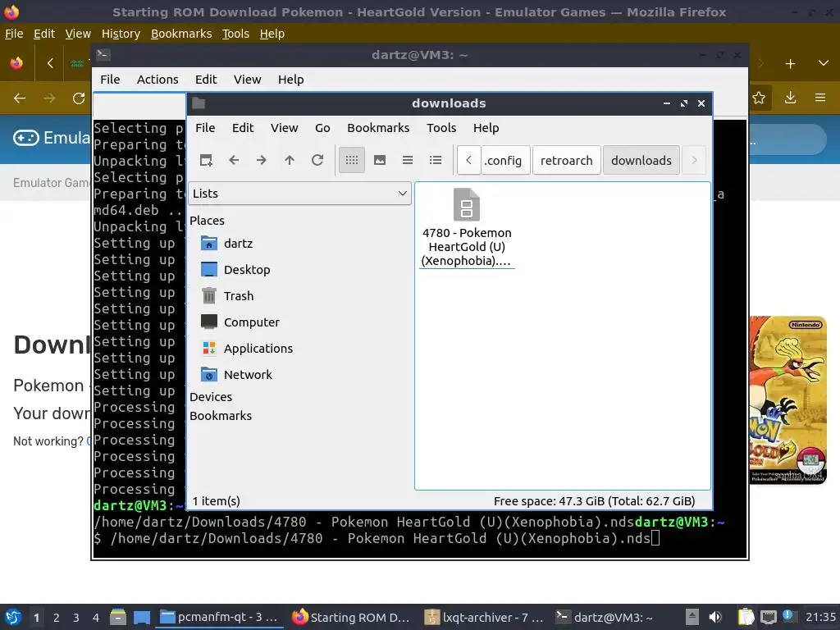Open Help menu in downloads window
Screen dimensions: 840x630
[486, 128]
